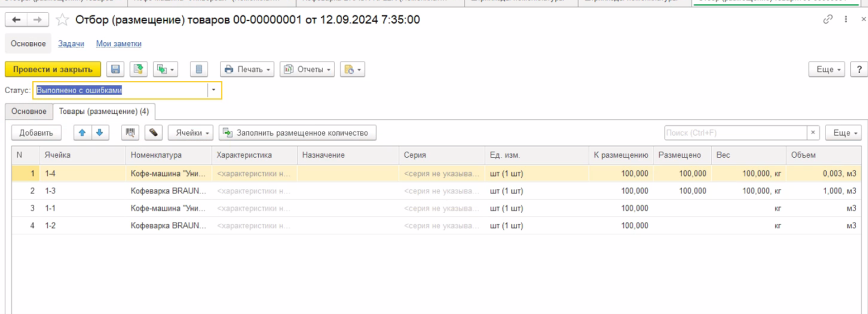Click the forward navigation arrow
The image size is (868, 314).
(x=37, y=20)
